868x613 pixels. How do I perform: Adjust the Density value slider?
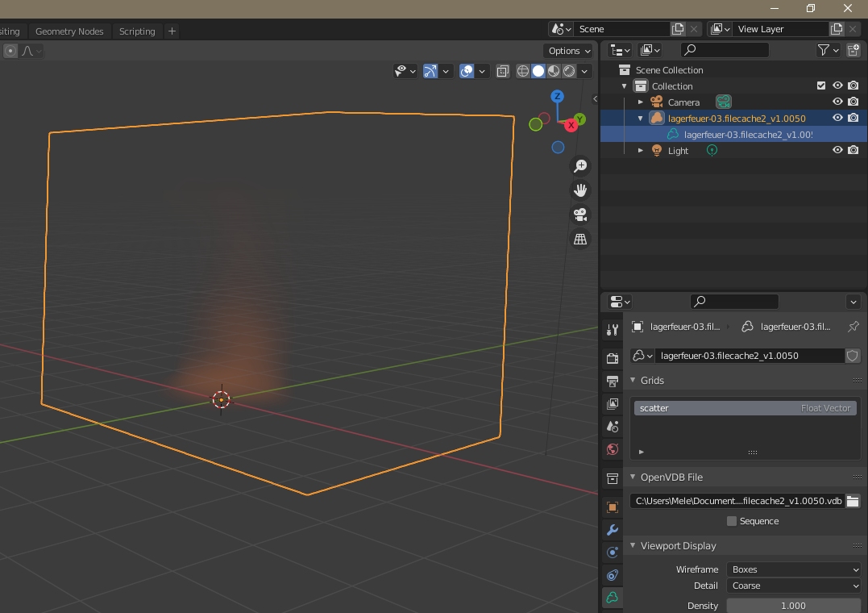(x=794, y=605)
